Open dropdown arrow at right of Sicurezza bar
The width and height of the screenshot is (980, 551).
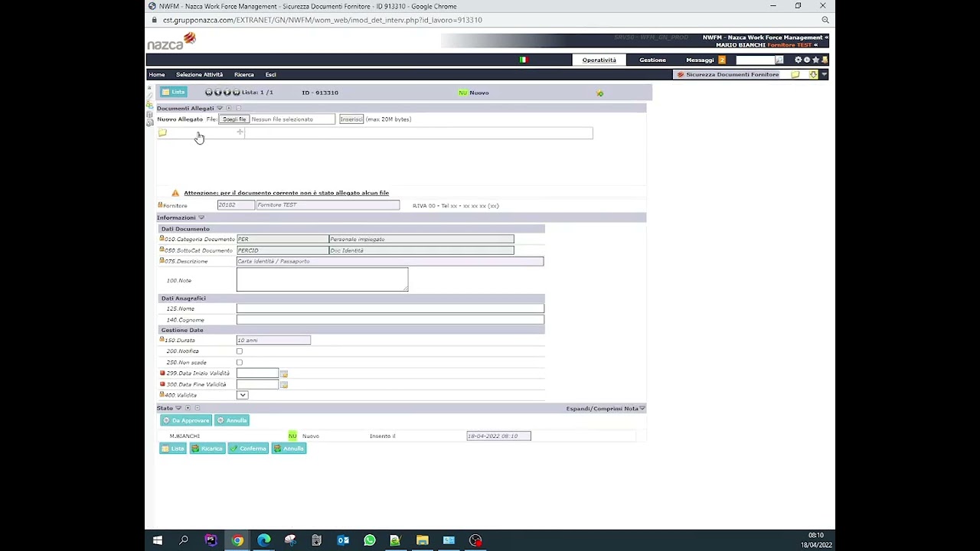click(824, 74)
